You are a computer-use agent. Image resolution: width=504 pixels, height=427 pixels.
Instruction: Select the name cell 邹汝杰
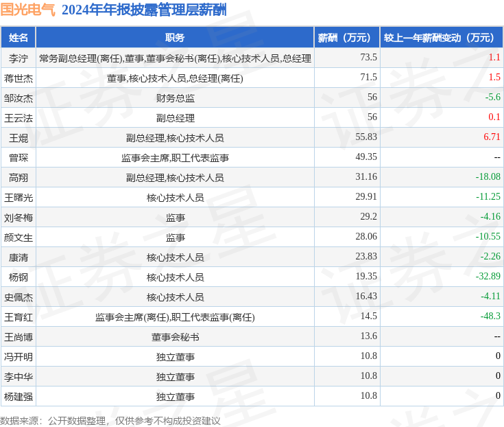(19, 98)
